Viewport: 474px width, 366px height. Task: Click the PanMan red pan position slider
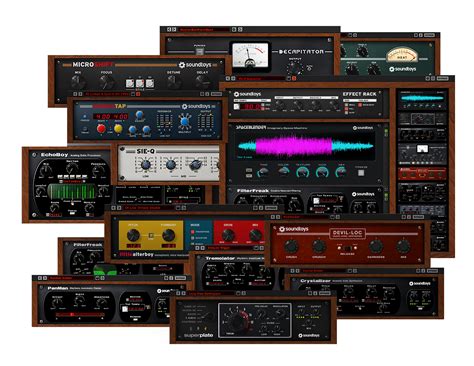click(x=80, y=314)
